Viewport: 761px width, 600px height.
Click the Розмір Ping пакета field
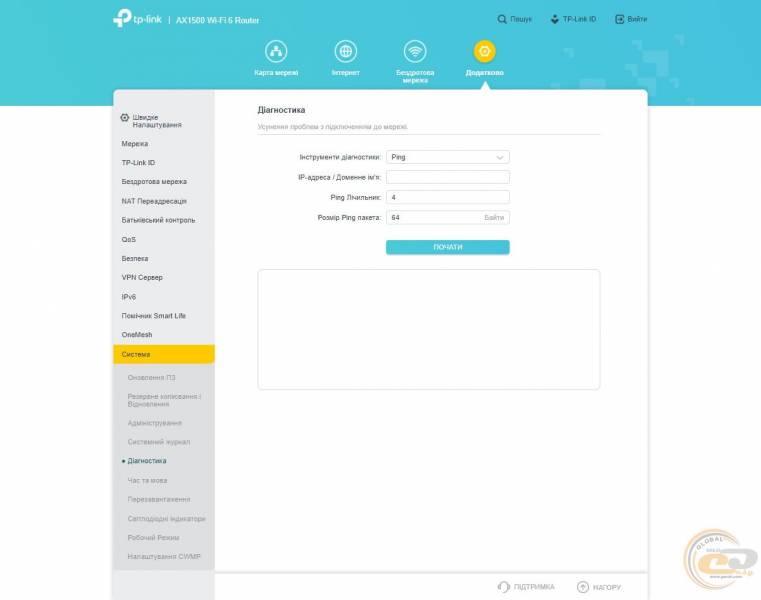[x=447, y=217]
